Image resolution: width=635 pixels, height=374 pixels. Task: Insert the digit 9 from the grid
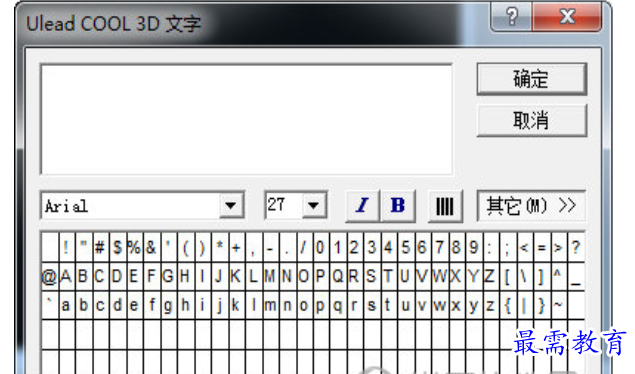tap(473, 247)
